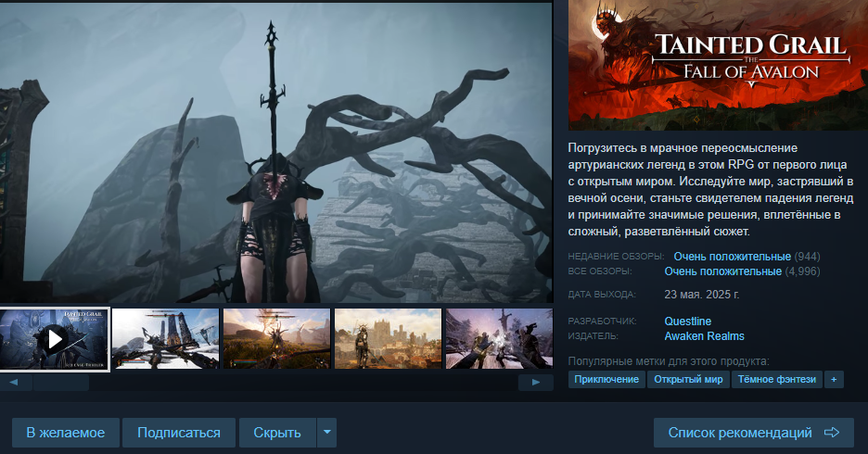The height and width of the screenshot is (454, 868).
Task: Select the Приключение tag
Action: (x=606, y=379)
